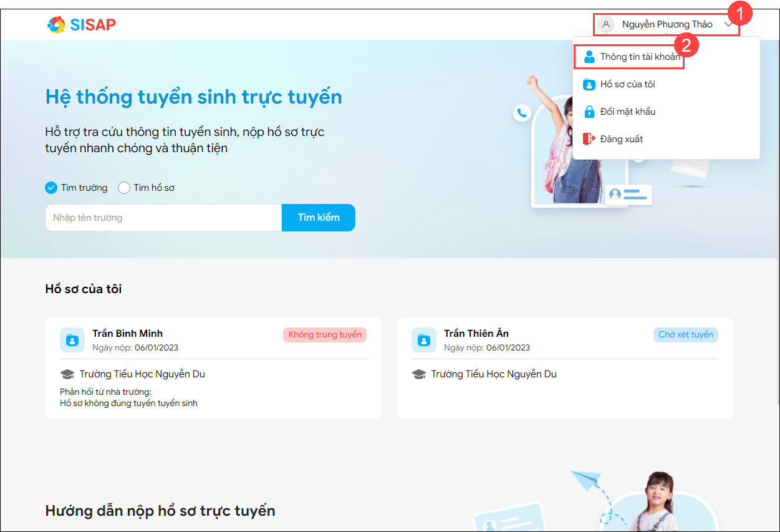Select Đổi mật khẩu from the menu
This screenshot has height=532, width=780.
[666, 112]
